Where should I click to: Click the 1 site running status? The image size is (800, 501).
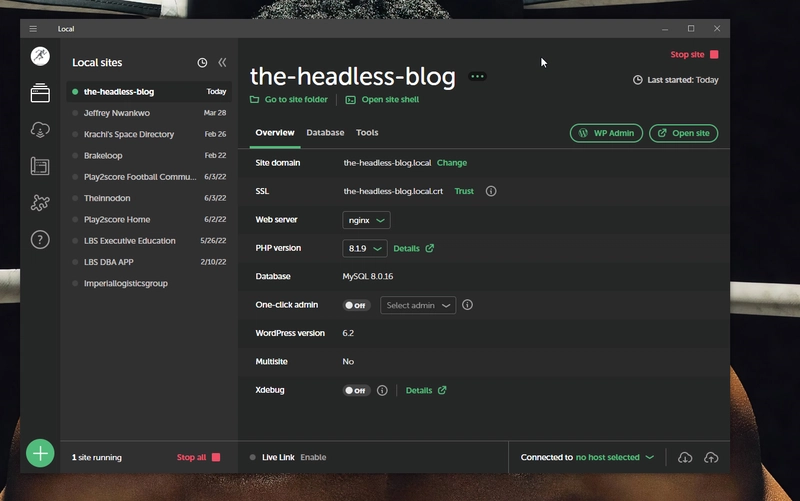pyautogui.click(x=96, y=457)
